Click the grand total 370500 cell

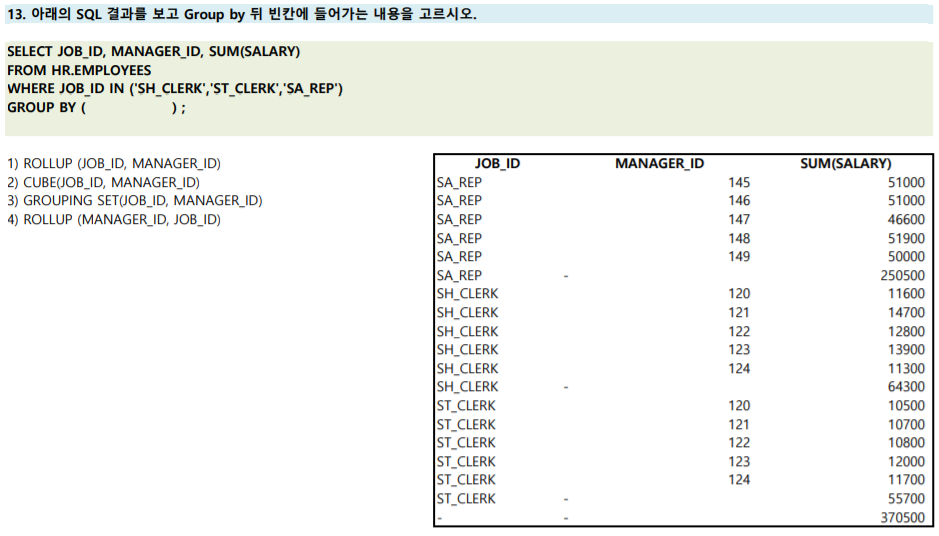coord(902,517)
